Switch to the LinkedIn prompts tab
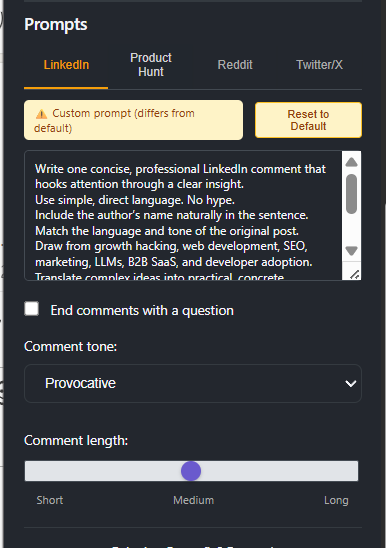The width and height of the screenshot is (386, 548). pos(66,65)
